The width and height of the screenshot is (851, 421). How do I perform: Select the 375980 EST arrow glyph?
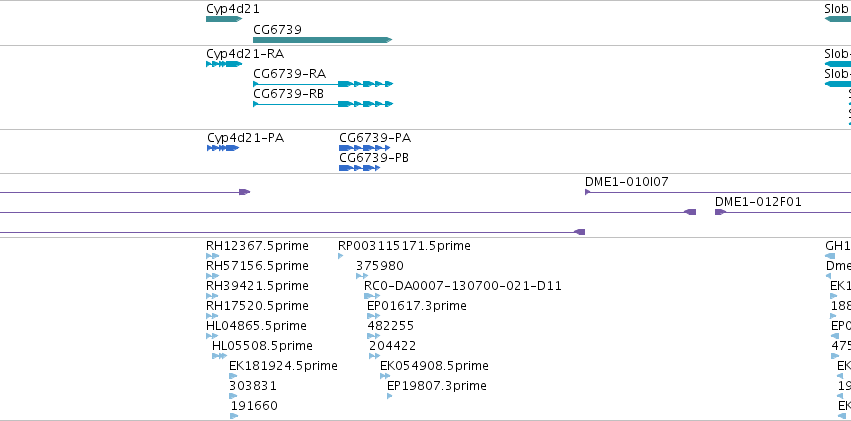[362, 276]
